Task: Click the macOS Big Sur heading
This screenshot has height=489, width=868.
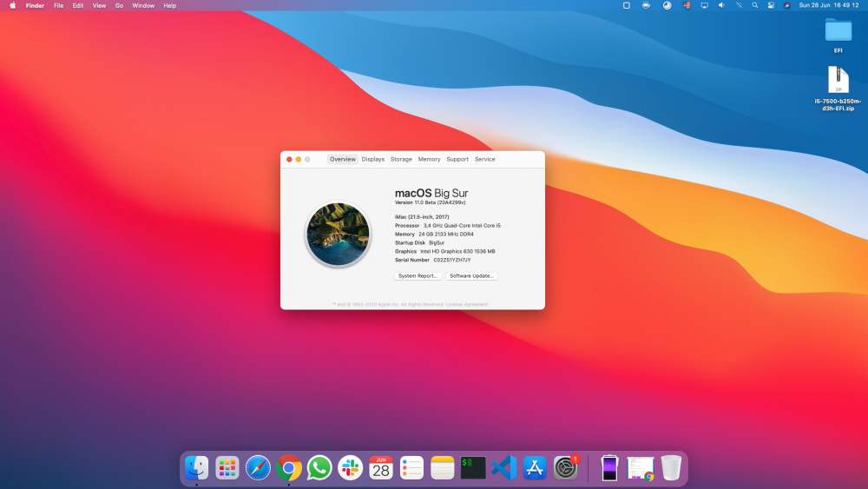Action: 431,193
